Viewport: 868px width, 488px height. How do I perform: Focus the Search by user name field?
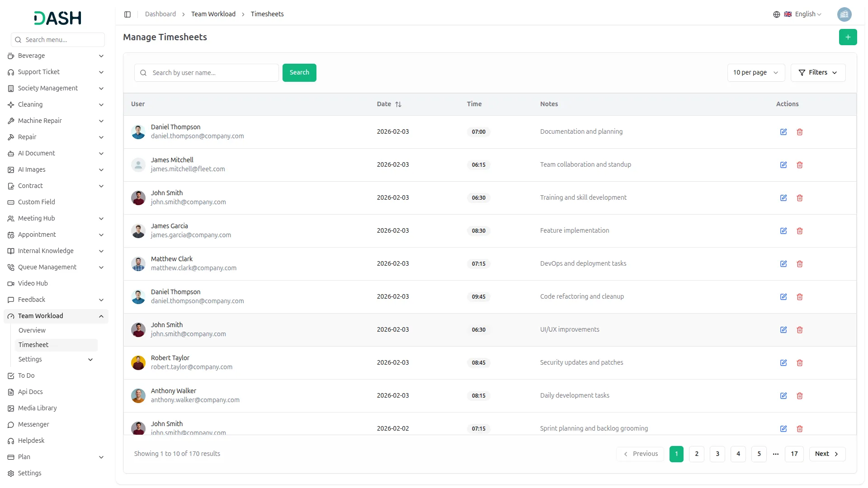[207, 73]
